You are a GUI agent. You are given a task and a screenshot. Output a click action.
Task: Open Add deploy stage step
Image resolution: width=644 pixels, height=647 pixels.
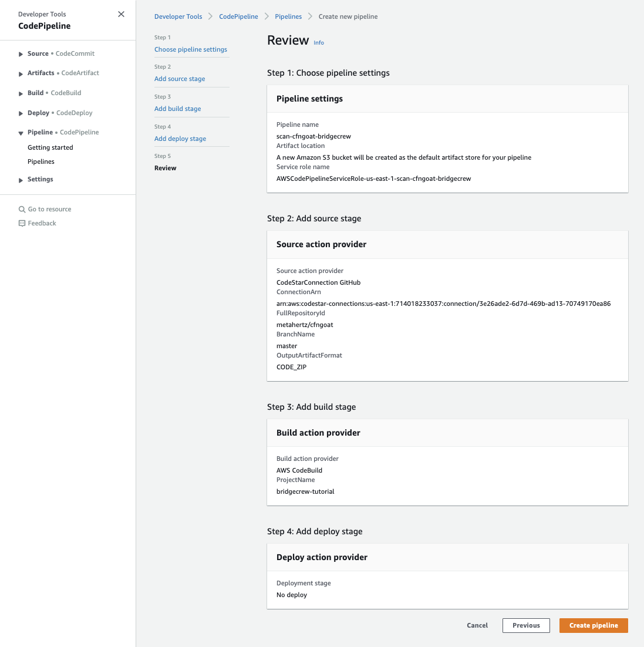tap(180, 139)
